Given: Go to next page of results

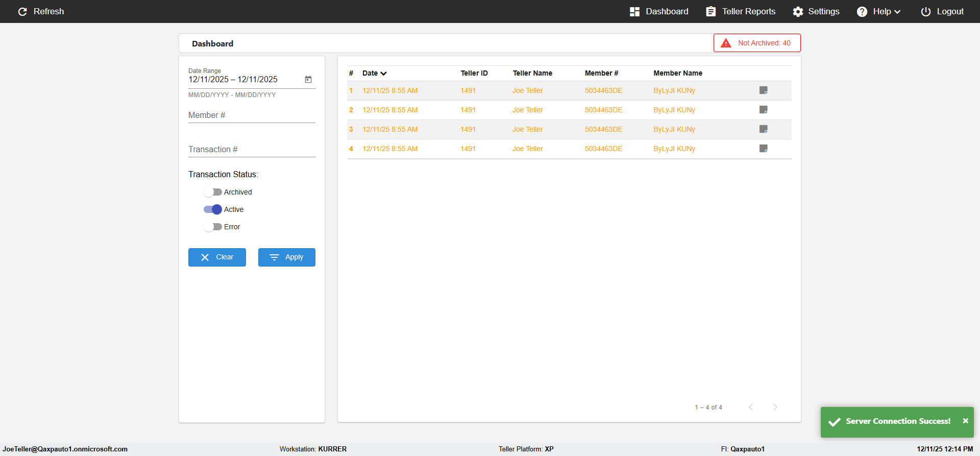Looking at the screenshot, I should click(775, 407).
